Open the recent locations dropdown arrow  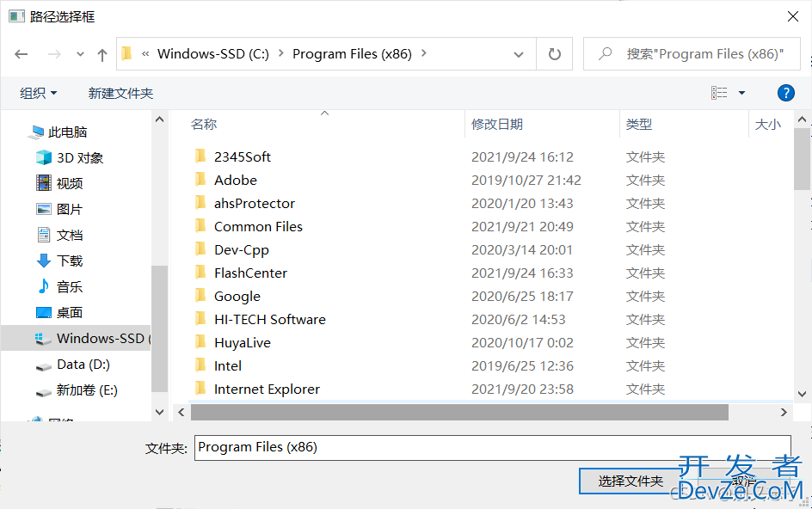click(x=80, y=54)
